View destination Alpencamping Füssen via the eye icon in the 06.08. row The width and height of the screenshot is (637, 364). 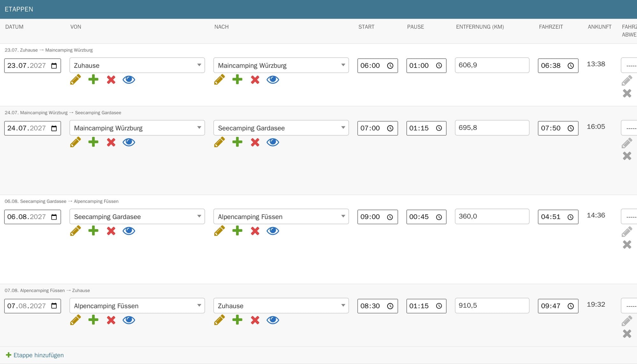click(x=273, y=231)
